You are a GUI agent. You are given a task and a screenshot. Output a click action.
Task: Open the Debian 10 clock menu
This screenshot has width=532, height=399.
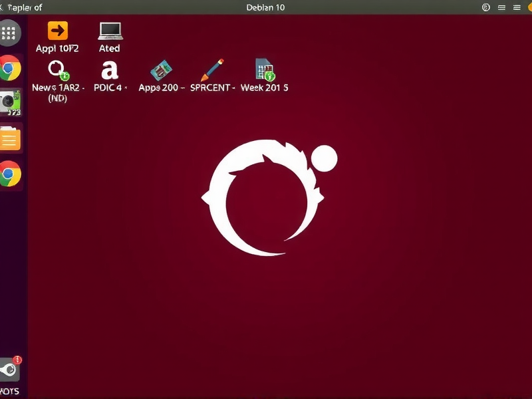[266, 7]
